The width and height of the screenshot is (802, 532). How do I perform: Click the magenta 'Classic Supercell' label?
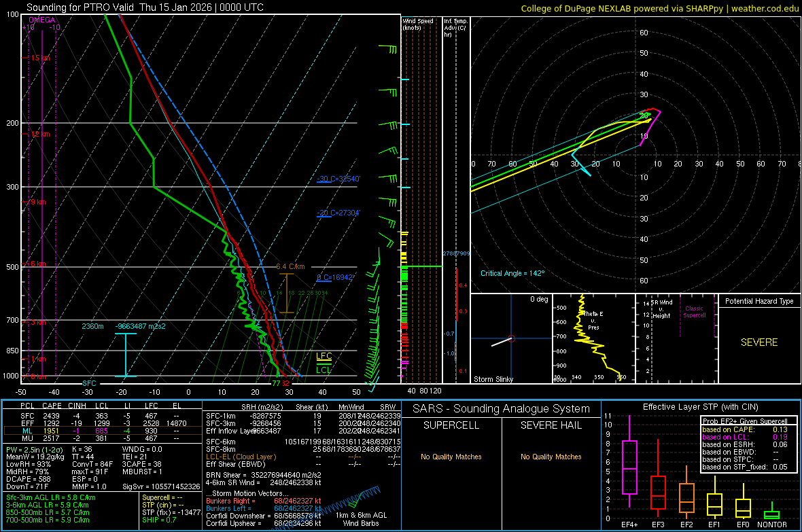(x=695, y=312)
